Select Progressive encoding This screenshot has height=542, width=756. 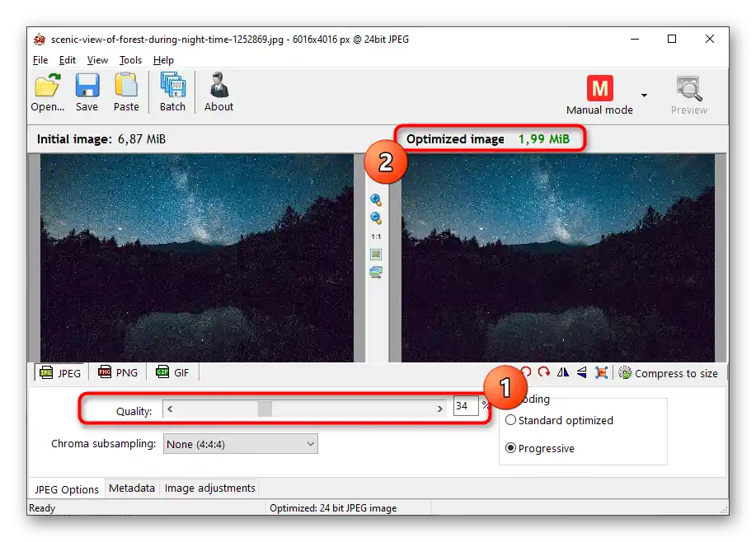point(539,448)
